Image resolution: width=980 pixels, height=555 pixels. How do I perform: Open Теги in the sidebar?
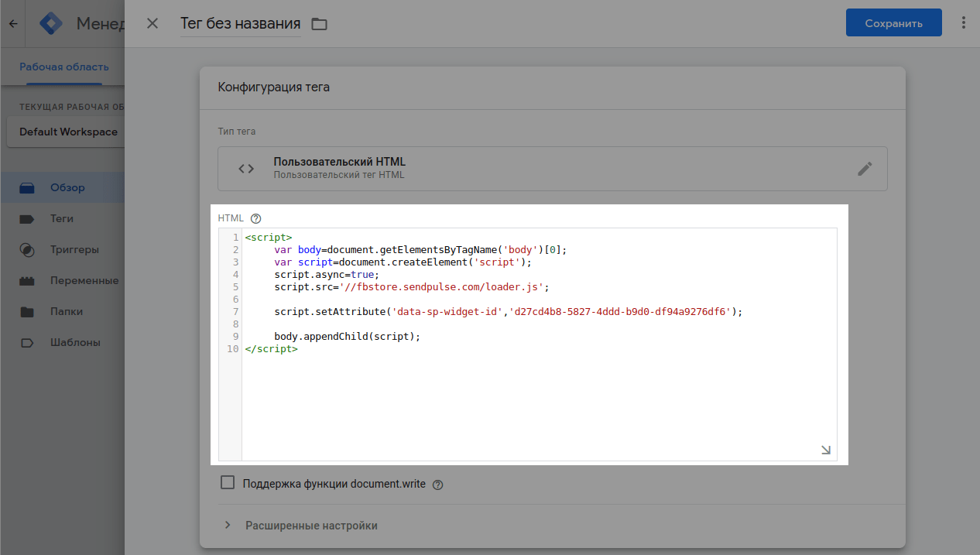pyautogui.click(x=62, y=218)
